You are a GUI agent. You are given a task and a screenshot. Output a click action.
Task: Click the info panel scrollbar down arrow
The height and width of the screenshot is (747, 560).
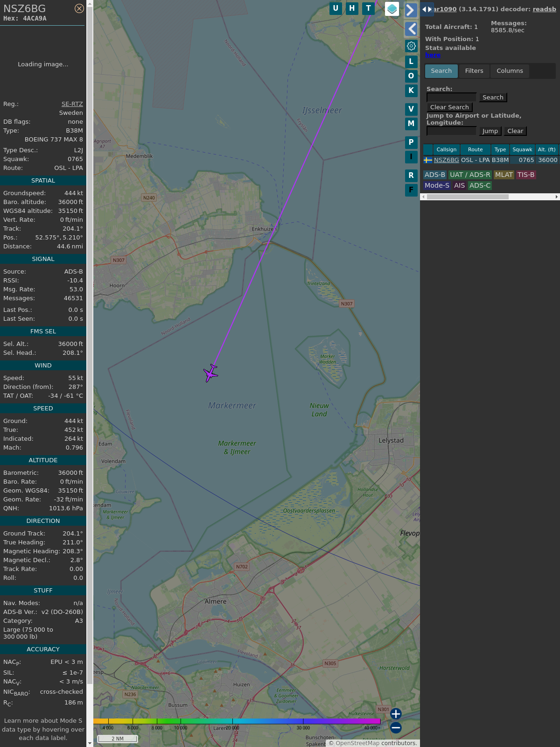90,743
